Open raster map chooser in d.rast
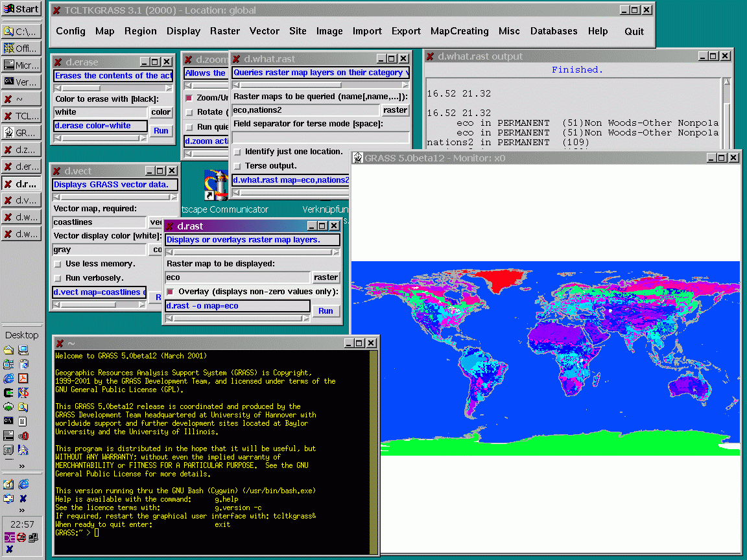Image resolution: width=747 pixels, height=560 pixels. (326, 277)
